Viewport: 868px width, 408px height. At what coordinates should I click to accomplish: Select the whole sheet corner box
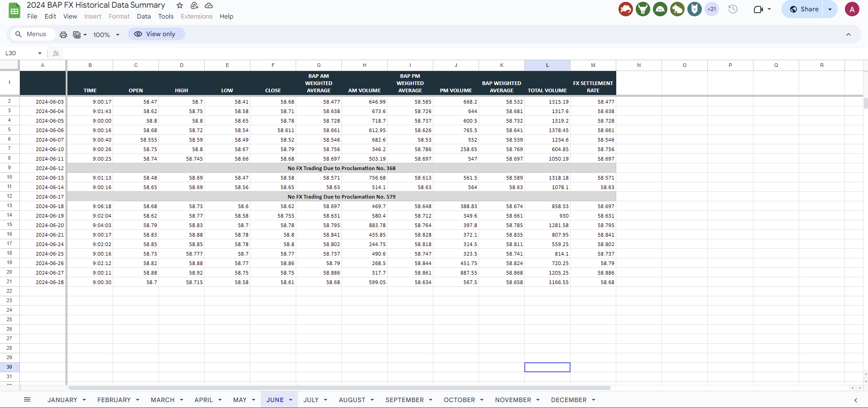point(10,65)
